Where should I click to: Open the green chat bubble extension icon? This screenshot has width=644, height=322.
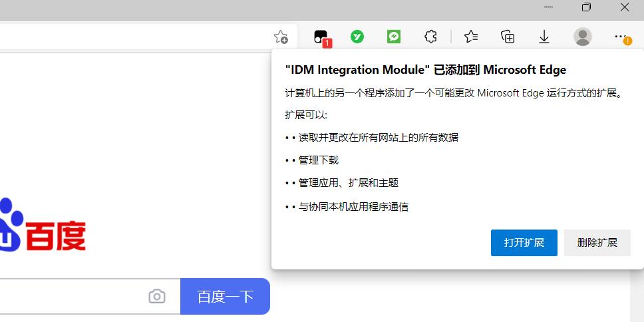coord(394,37)
